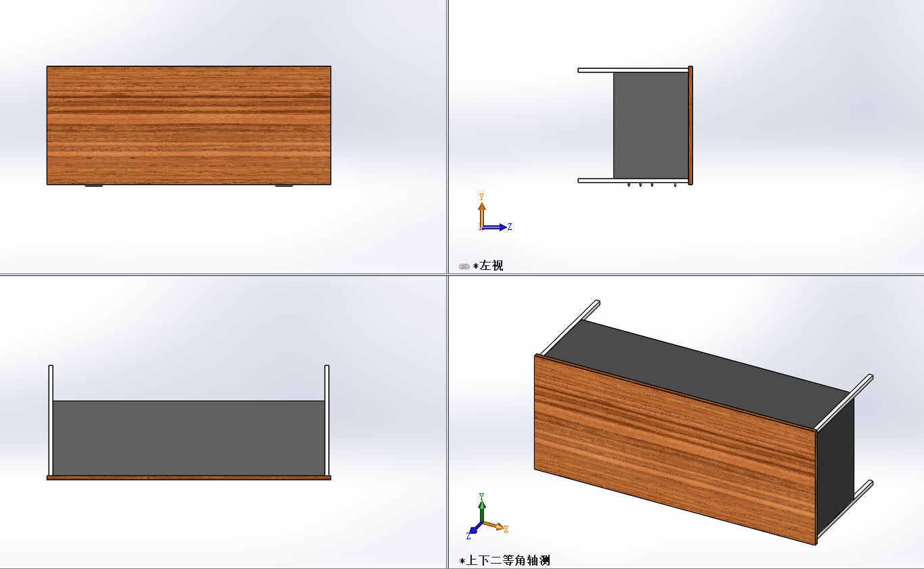Select the thin wood strip in bottom-left viewport

click(x=188, y=478)
